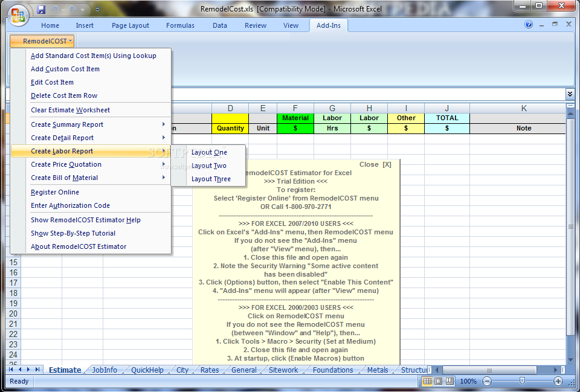The image size is (580, 392).
Task: Click horizontal scrollbar right arrow
Action: click(555, 370)
